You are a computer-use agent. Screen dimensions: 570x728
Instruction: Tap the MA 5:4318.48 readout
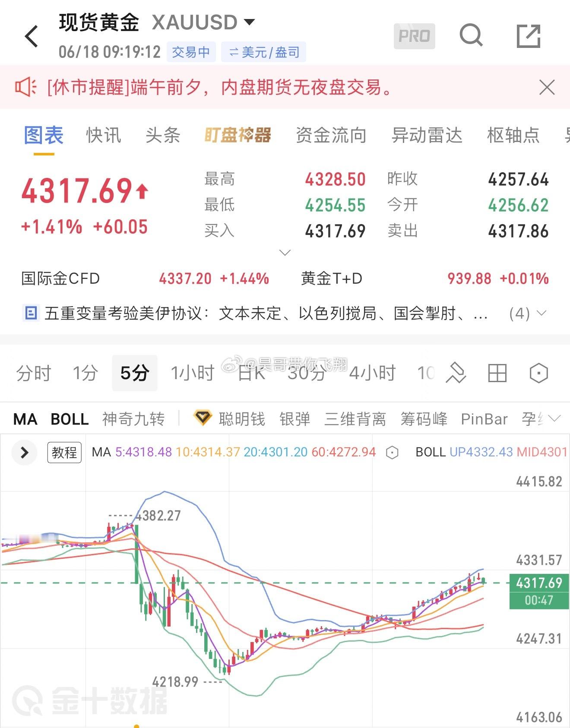click(x=143, y=452)
